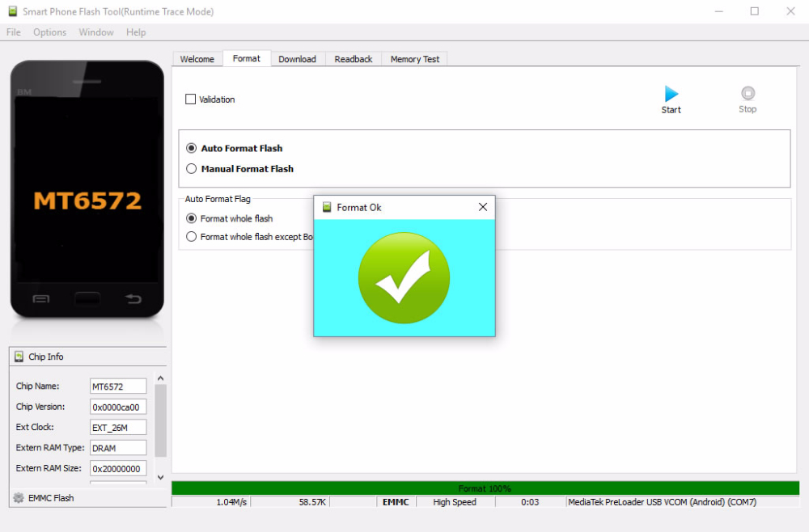Click the Auto Format Flag group label
The image size is (809, 532).
pyautogui.click(x=218, y=199)
